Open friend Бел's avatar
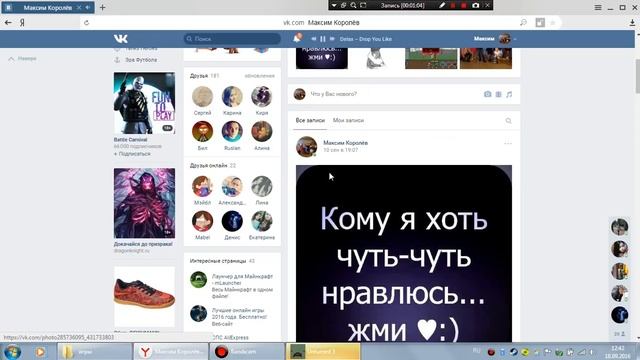The height and width of the screenshot is (360, 640). (202, 131)
